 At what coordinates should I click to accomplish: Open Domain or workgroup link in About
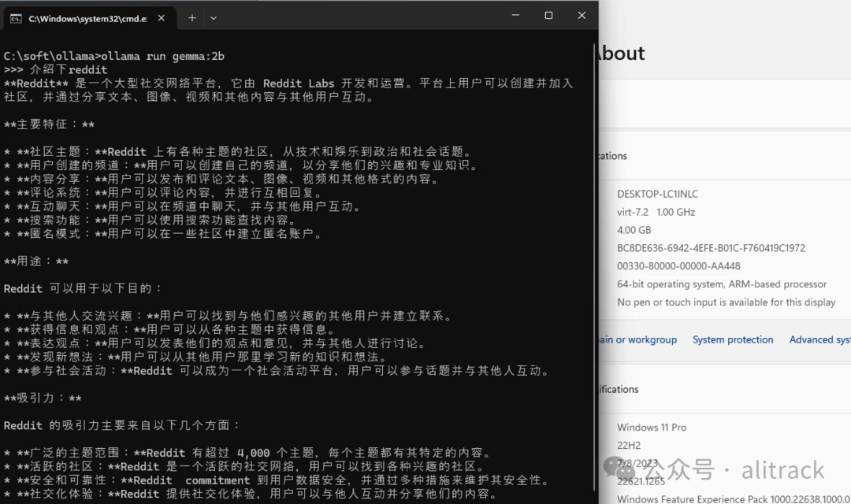click(x=638, y=339)
